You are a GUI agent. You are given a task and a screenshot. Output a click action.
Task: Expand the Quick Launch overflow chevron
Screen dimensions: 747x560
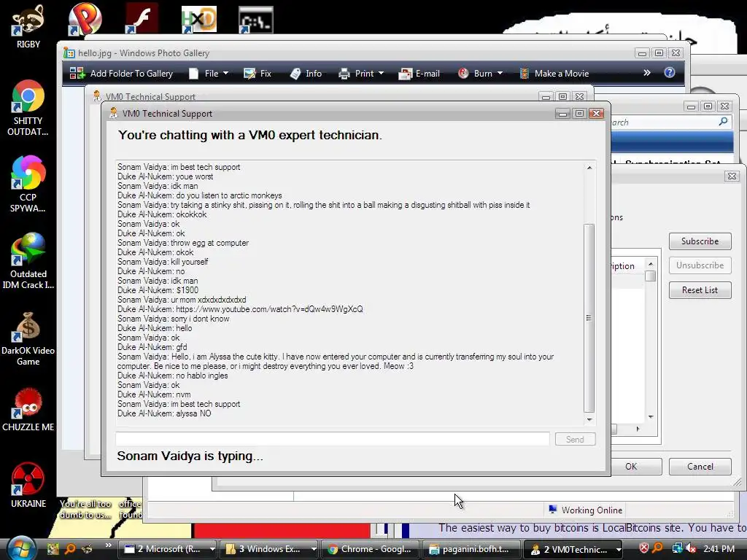tap(108, 545)
